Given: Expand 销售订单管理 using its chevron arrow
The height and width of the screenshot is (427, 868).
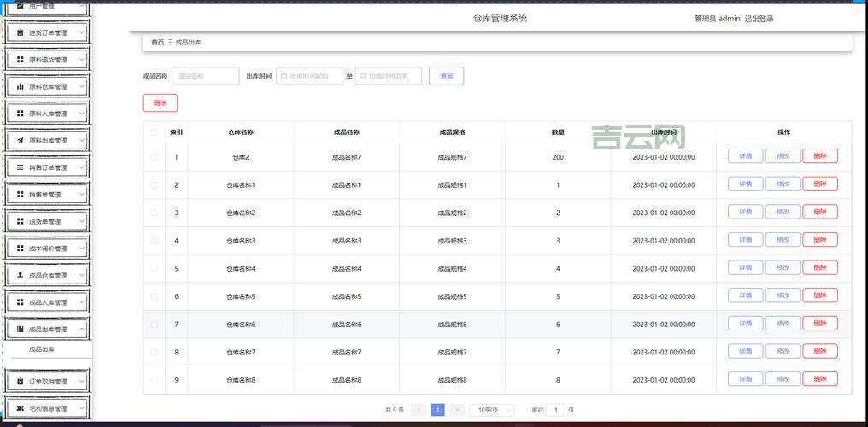Looking at the screenshot, I should (x=82, y=167).
